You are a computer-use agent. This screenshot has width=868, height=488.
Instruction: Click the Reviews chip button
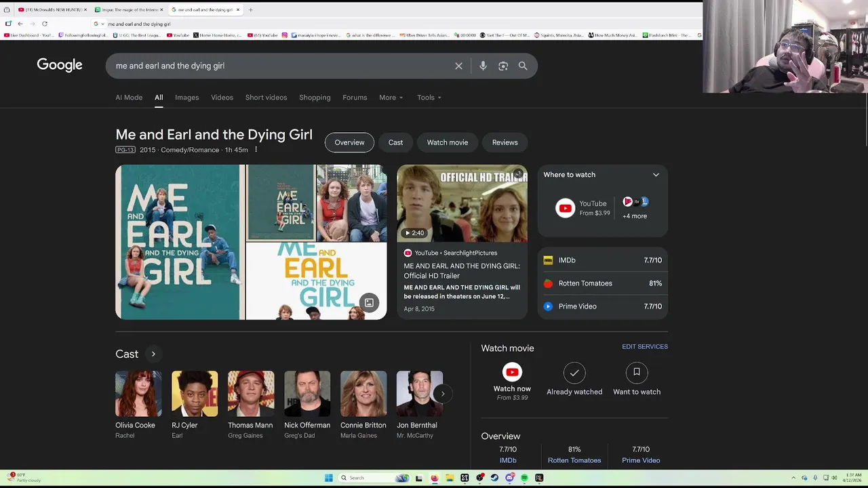coord(505,142)
